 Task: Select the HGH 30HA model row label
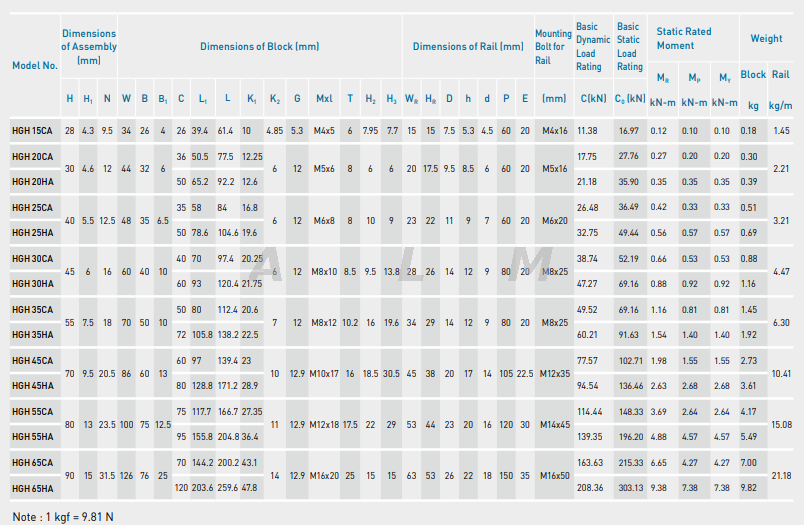click(32, 284)
